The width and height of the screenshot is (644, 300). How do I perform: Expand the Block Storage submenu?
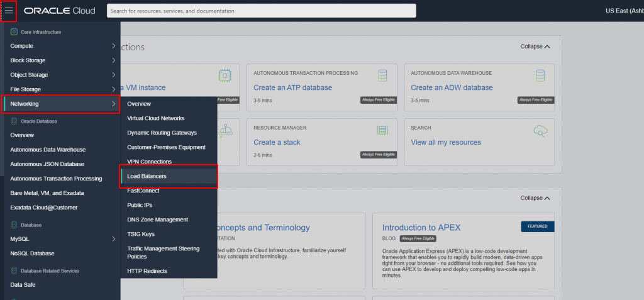click(114, 60)
